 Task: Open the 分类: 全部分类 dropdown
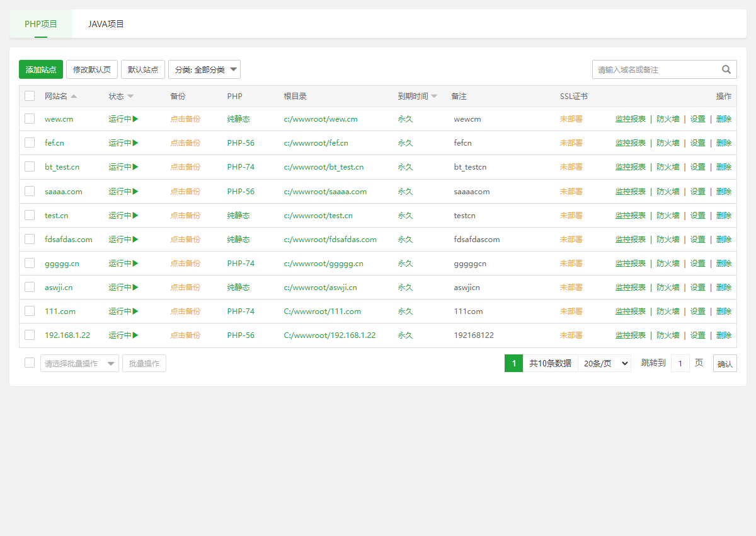coord(204,69)
